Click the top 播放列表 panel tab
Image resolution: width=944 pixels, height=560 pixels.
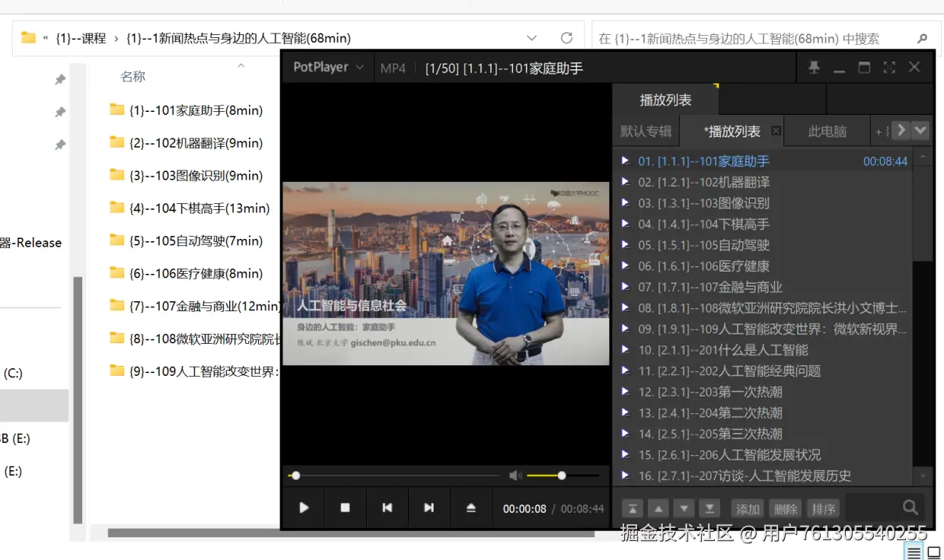(x=665, y=100)
